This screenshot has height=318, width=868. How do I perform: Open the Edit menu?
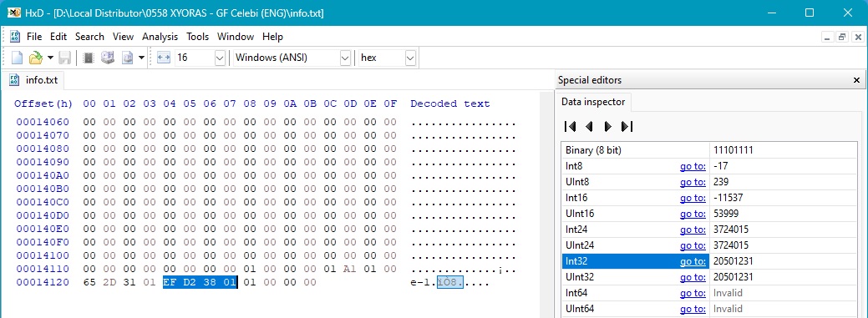tap(58, 37)
